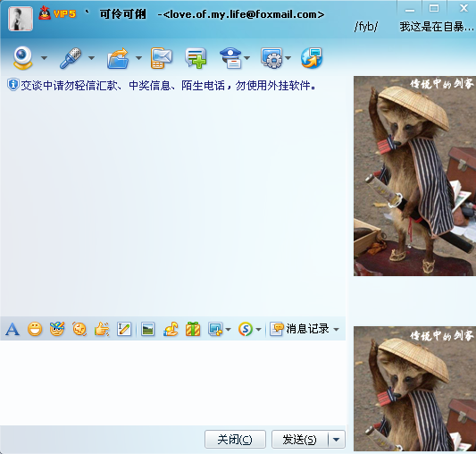Open the remote desktop assistance icon
Screen dimensions: 476x454
[x=271, y=58]
